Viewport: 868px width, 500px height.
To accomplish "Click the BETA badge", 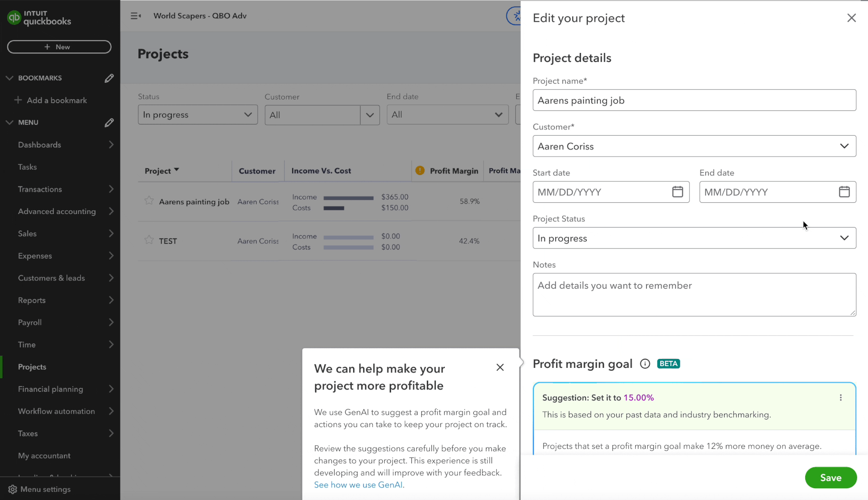I will [x=668, y=364].
